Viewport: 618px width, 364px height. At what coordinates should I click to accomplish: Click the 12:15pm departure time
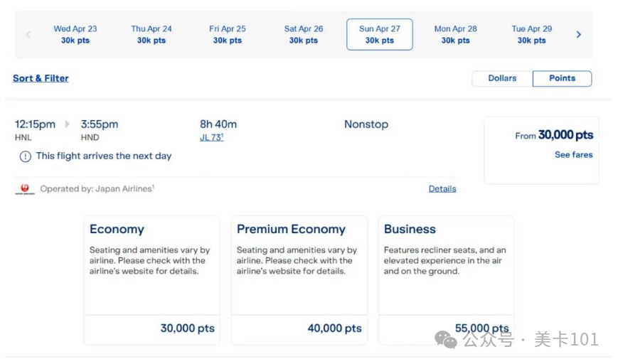coord(35,124)
